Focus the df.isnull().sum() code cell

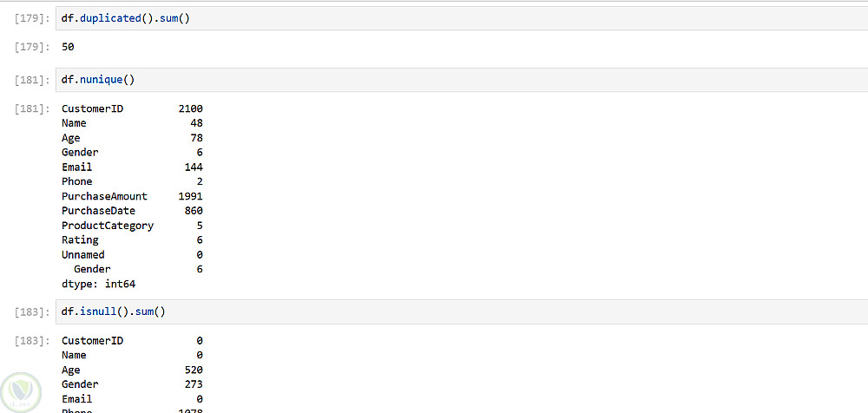tap(434, 311)
